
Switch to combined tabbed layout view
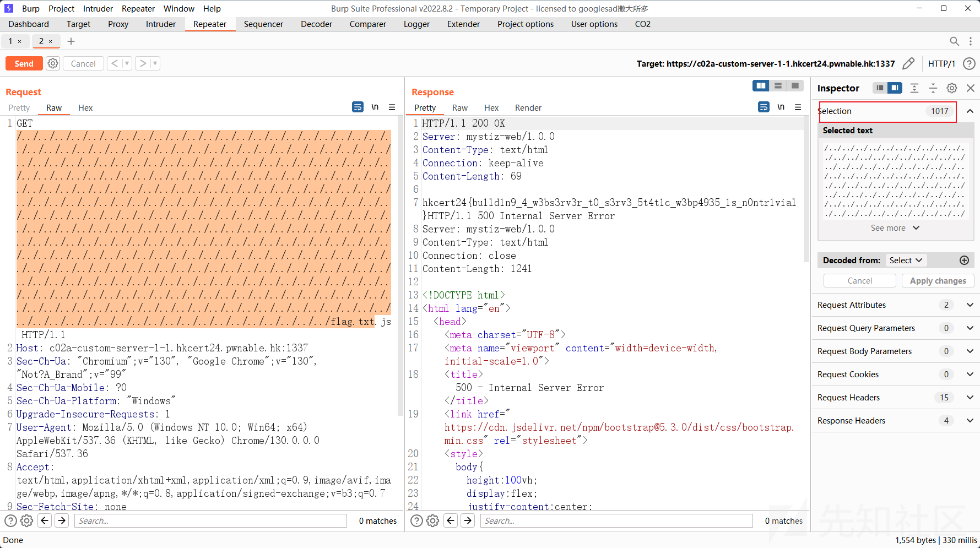795,85
